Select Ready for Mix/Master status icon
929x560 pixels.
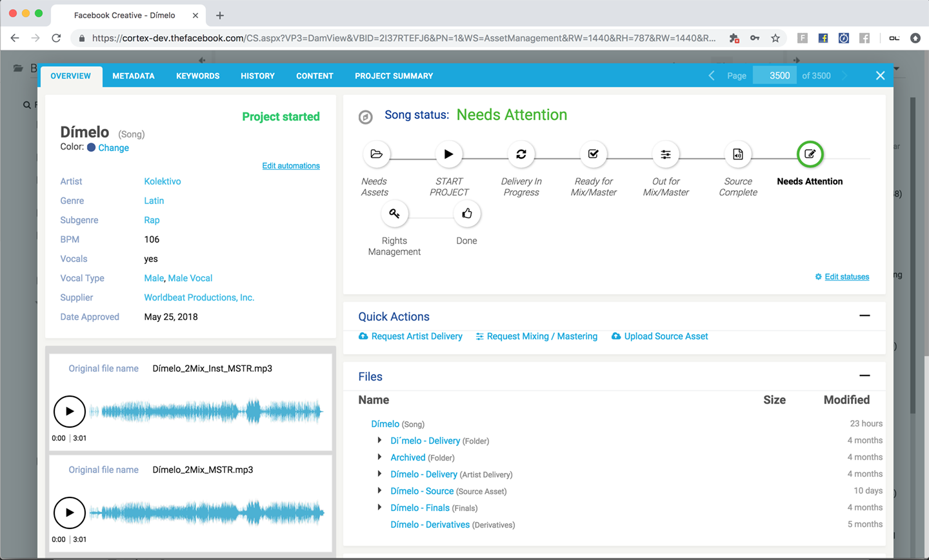tap(594, 154)
